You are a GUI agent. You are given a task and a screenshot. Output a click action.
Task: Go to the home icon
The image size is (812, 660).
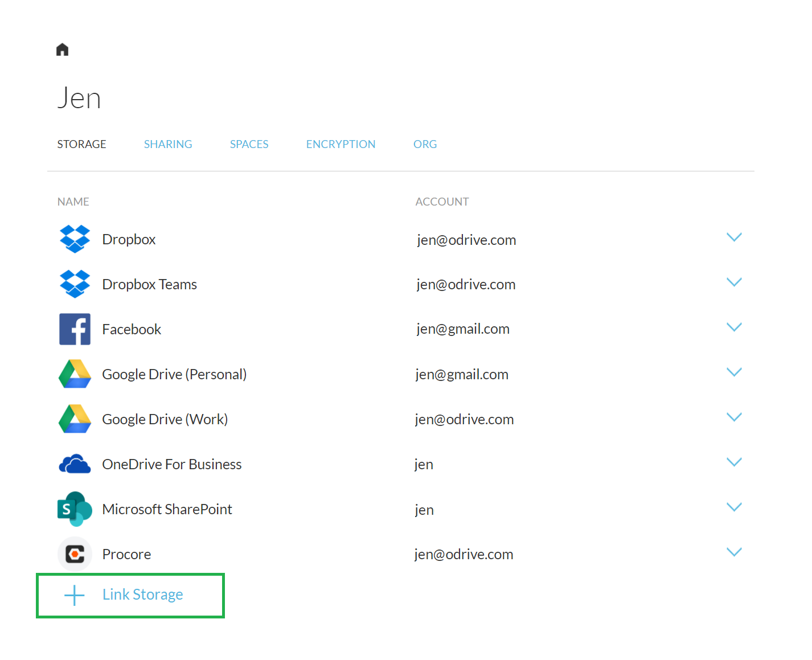tap(63, 50)
